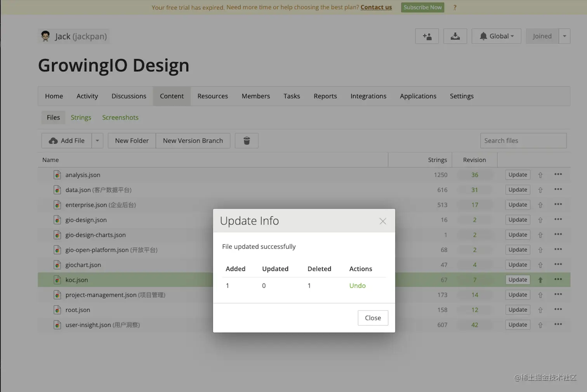Viewport: 587px width, 392px height.
Task: Click the New Folder button
Action: point(132,140)
